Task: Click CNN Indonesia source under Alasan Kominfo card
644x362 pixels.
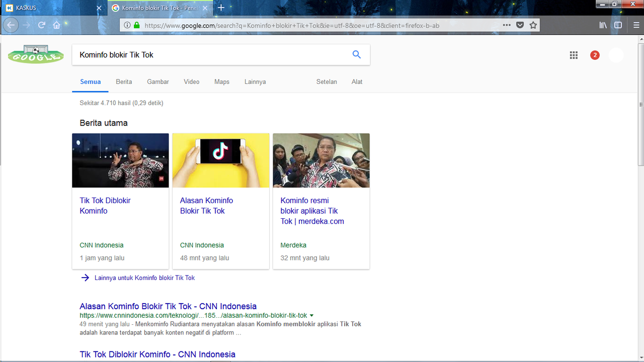Action: (202, 245)
